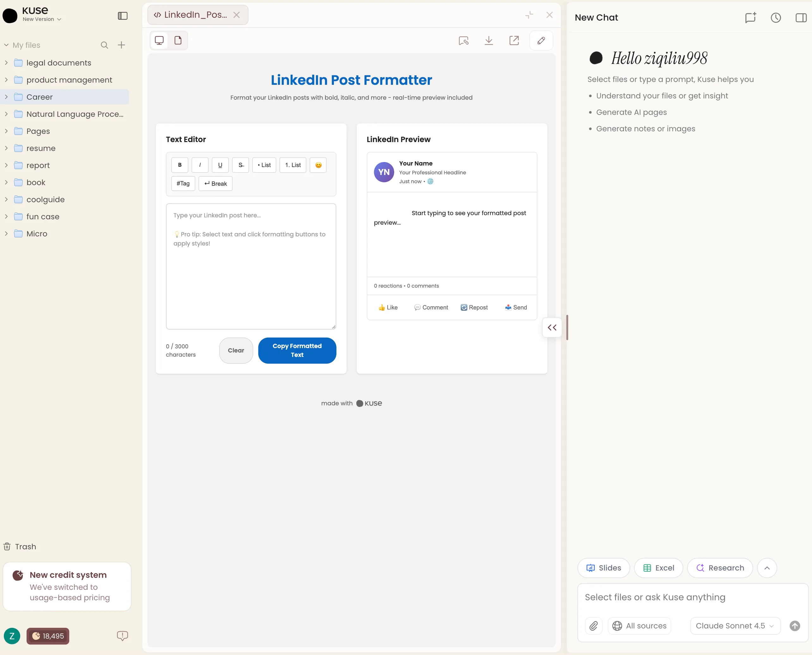Open the Claude Sonnet 4.5 model dropdown

coord(735,626)
